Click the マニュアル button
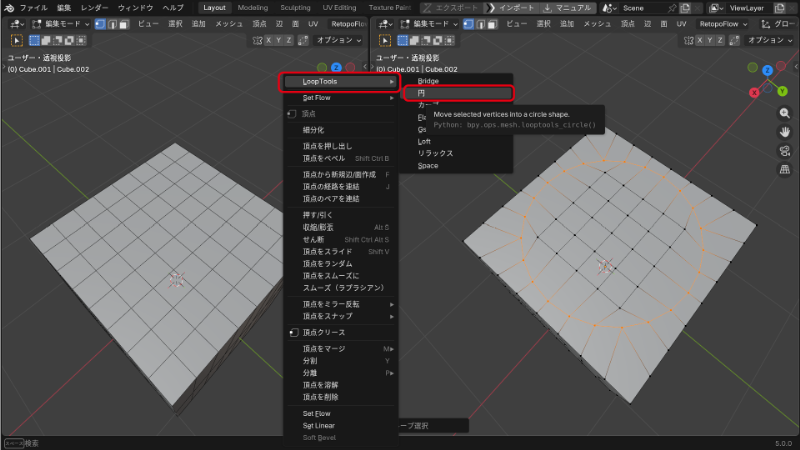Image resolution: width=800 pixels, height=450 pixels. [567, 8]
